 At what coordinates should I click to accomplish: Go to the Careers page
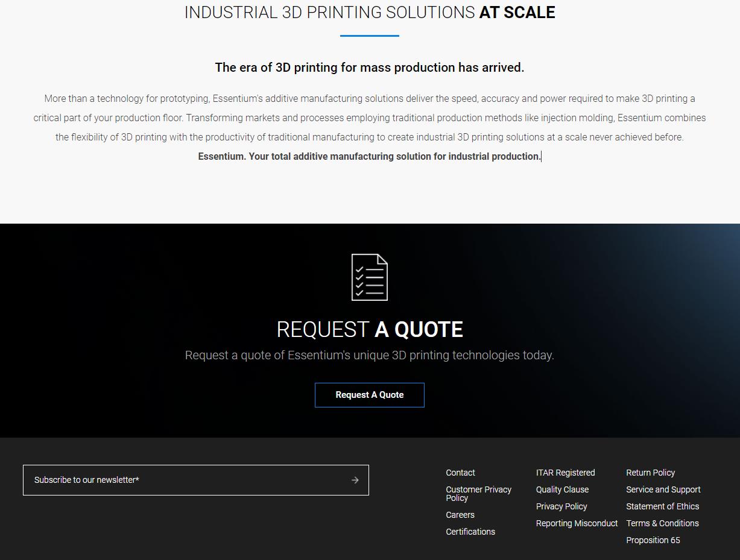(x=460, y=515)
